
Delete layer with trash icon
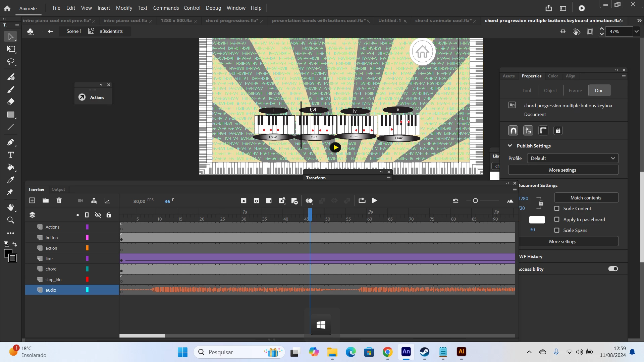pos(59,200)
